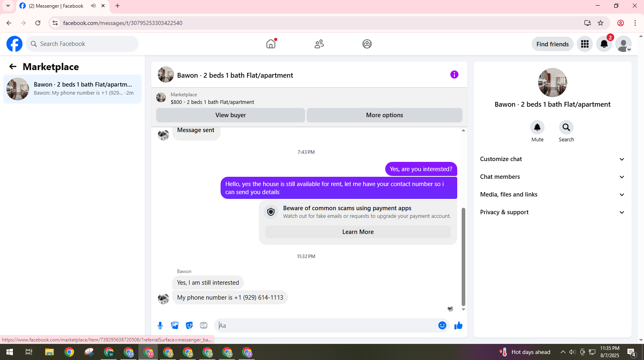Click Bawon's avatar beside phone number message
The image size is (644, 360).
click(163, 298)
